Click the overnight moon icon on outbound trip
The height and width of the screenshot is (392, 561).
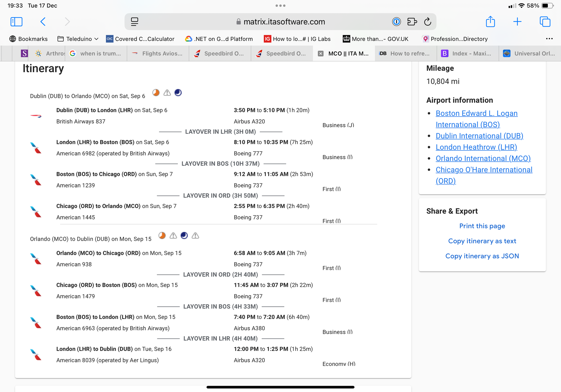click(x=178, y=93)
